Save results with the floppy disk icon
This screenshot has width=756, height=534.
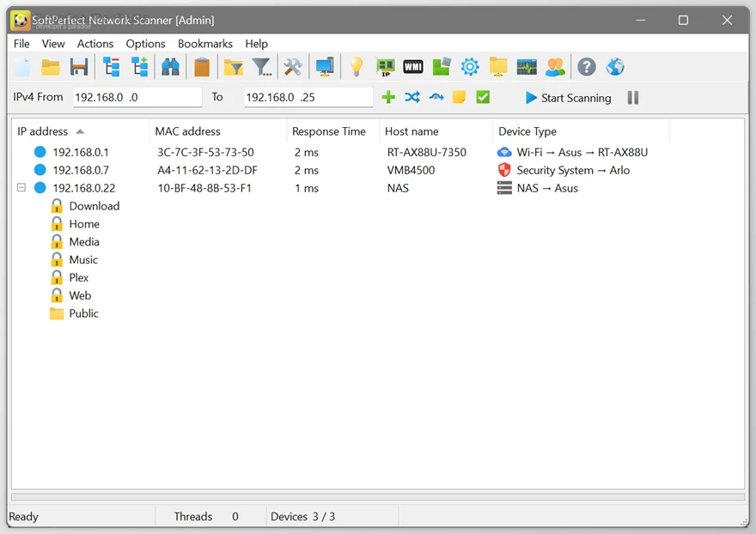(x=78, y=67)
